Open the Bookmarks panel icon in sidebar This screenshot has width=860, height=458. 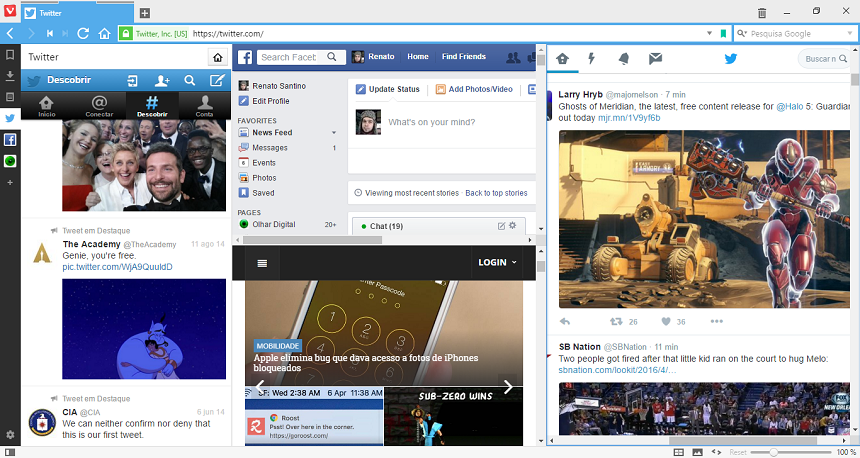click(x=9, y=55)
